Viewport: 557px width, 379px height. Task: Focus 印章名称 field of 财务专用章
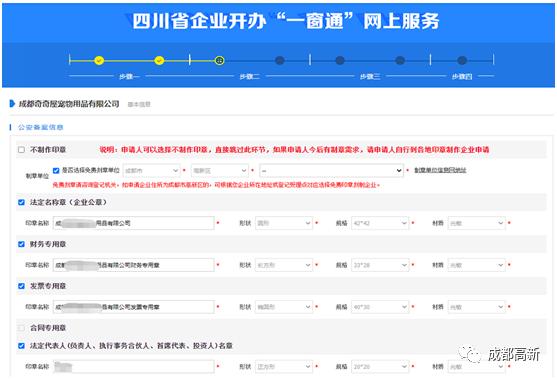(x=134, y=265)
